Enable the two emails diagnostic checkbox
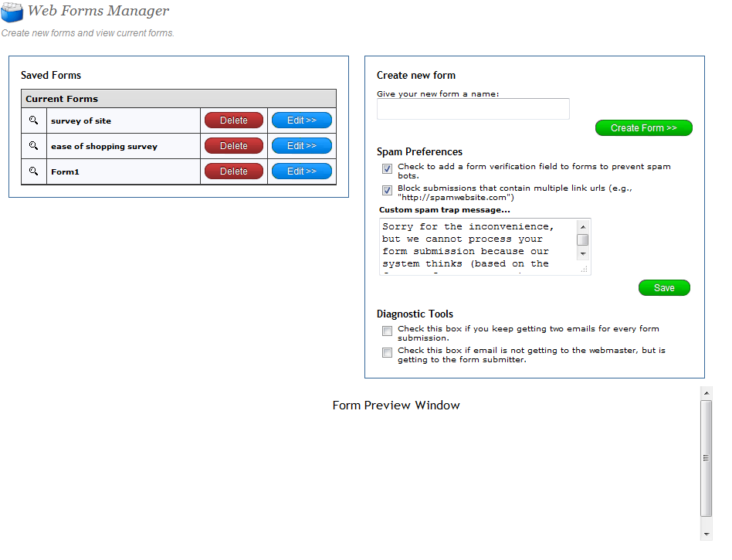Screen dimensions: 732x560 [387, 331]
